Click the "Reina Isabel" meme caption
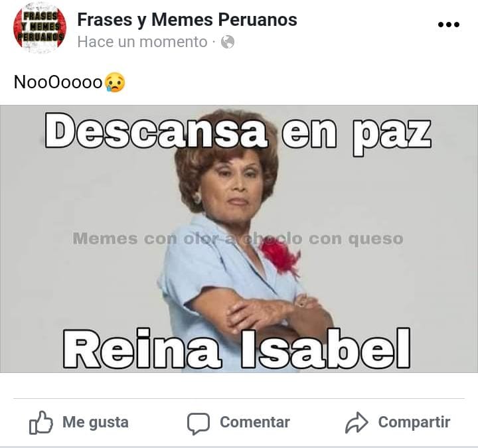Viewport: 478px width, 448px height. 236,348
